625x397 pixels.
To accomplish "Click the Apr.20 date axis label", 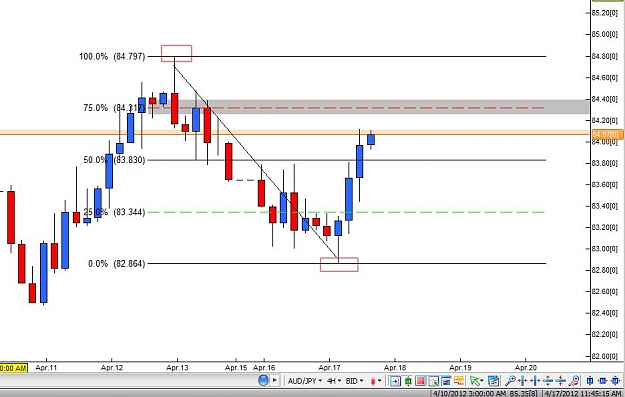I will point(526,368).
